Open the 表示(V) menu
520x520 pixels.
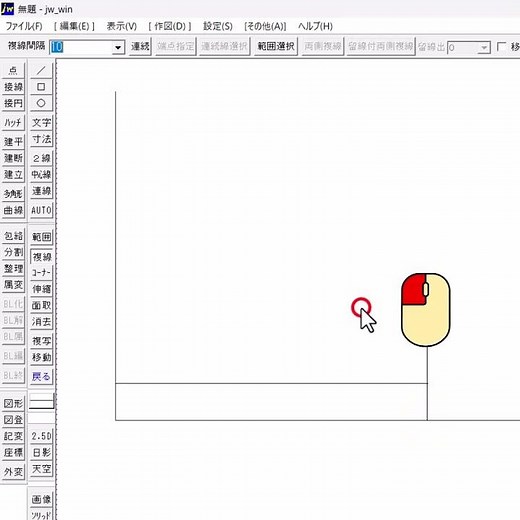[122, 26]
